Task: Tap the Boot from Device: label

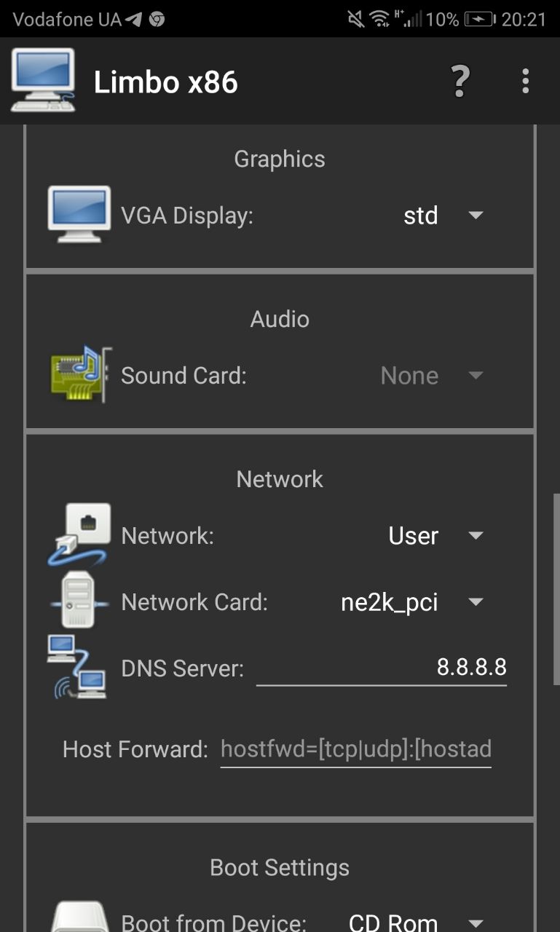Action: [x=213, y=923]
